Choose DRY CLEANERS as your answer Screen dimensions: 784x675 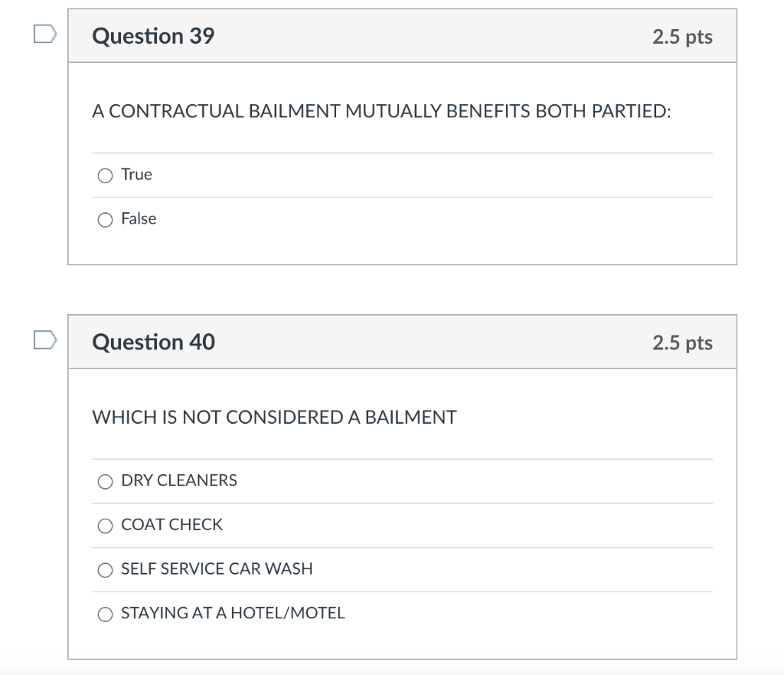(x=105, y=482)
